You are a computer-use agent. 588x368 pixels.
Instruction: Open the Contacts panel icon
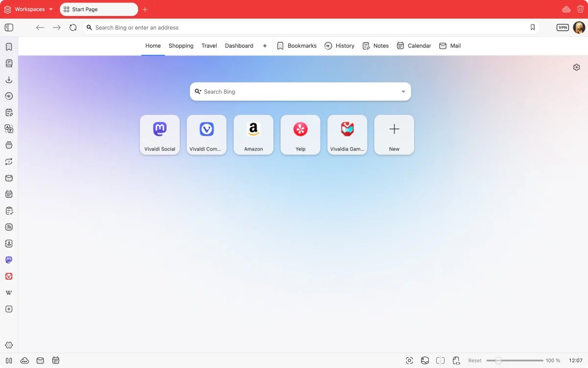(9, 243)
